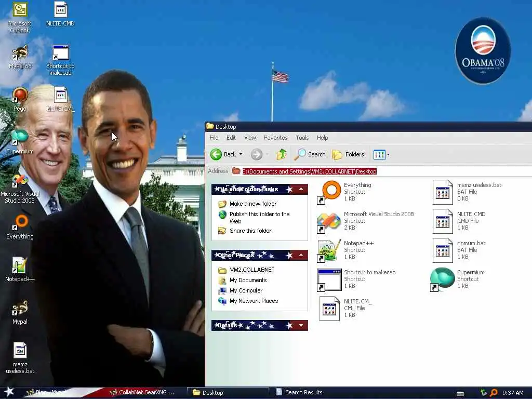
Task: Expand the Details panel
Action: click(301, 325)
